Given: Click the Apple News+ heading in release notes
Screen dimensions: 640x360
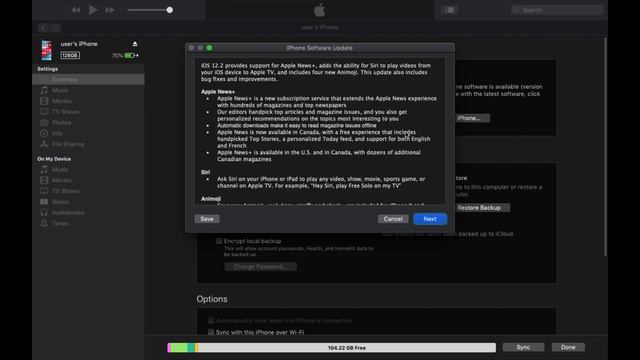Looking at the screenshot, I should point(218,91).
